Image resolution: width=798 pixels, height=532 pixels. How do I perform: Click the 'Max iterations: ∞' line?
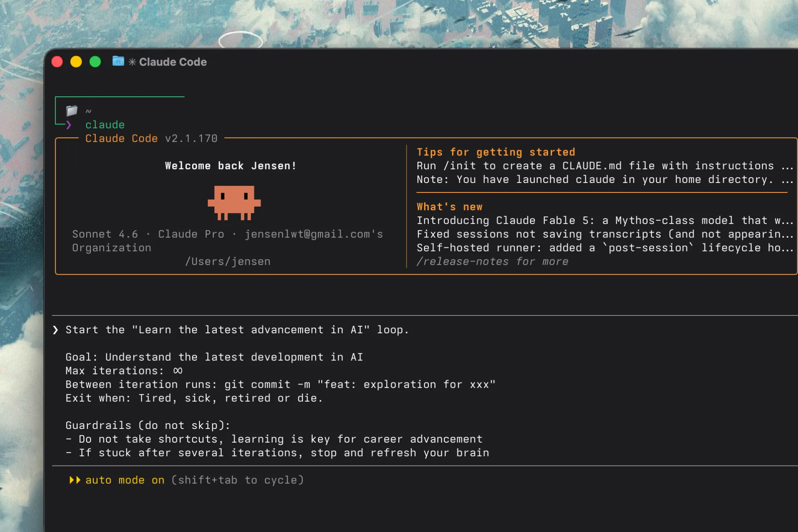(x=124, y=371)
